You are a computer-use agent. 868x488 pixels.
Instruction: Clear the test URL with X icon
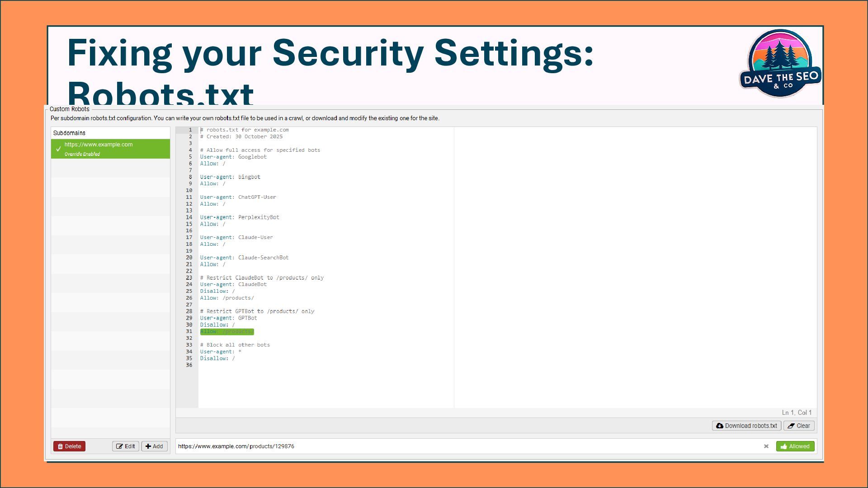click(766, 446)
